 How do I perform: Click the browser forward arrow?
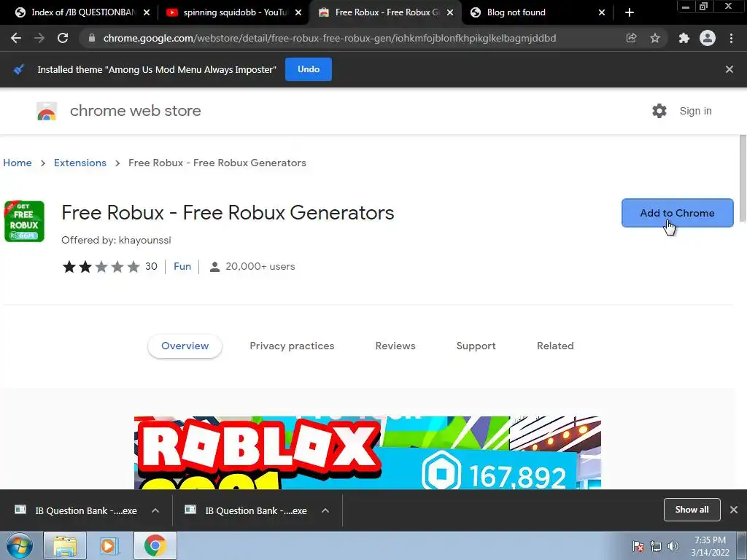39,38
